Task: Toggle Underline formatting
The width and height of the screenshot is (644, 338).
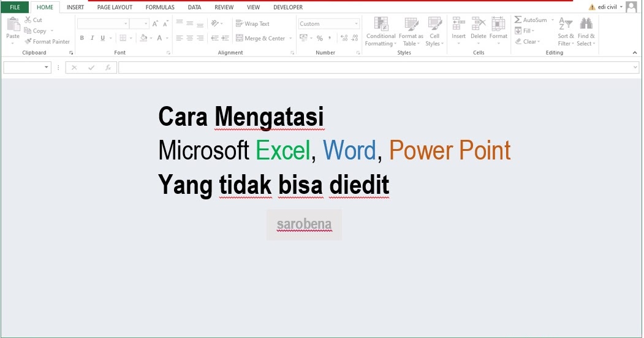Action: point(103,38)
